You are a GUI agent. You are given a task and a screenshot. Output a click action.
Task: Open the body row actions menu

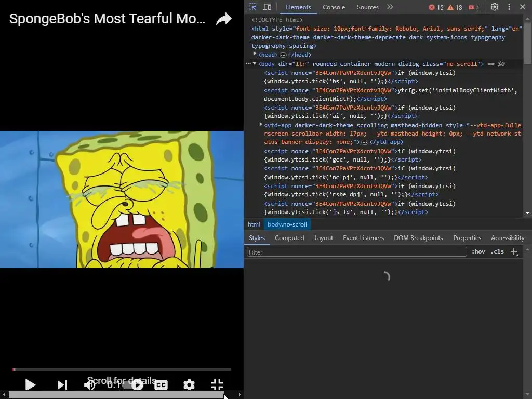tap(248, 63)
